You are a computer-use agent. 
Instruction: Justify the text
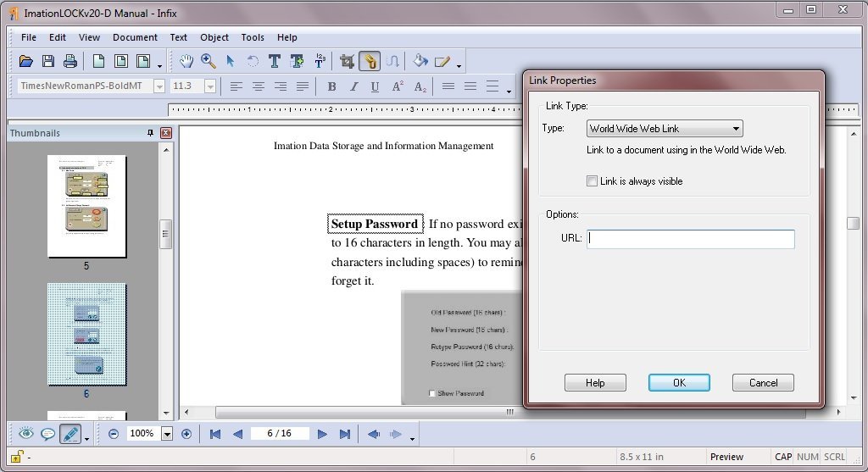point(303,86)
